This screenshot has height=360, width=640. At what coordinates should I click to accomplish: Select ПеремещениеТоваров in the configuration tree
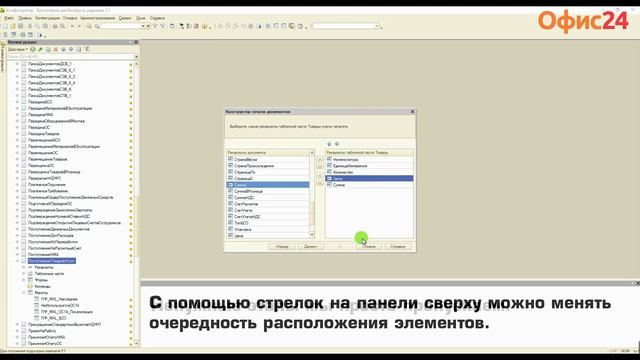point(47,159)
